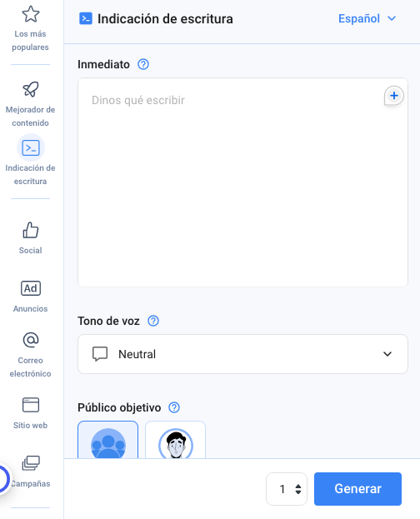Click the Generar button
Viewport: 420px width, 519px height.
click(357, 489)
